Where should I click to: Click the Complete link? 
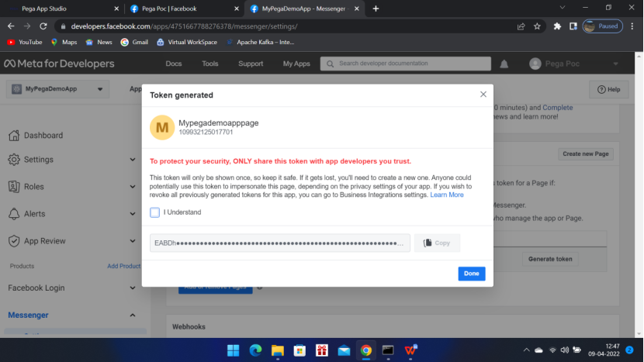point(557,108)
